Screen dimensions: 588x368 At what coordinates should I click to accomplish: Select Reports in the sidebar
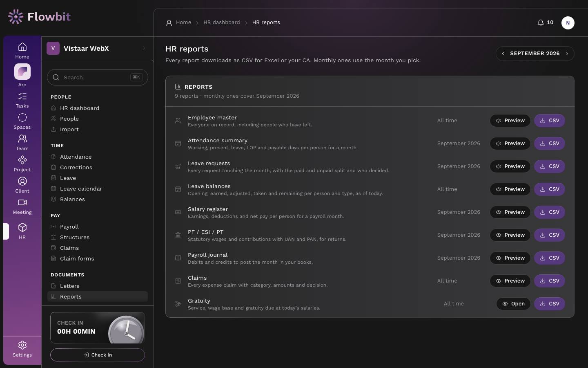coord(98,296)
